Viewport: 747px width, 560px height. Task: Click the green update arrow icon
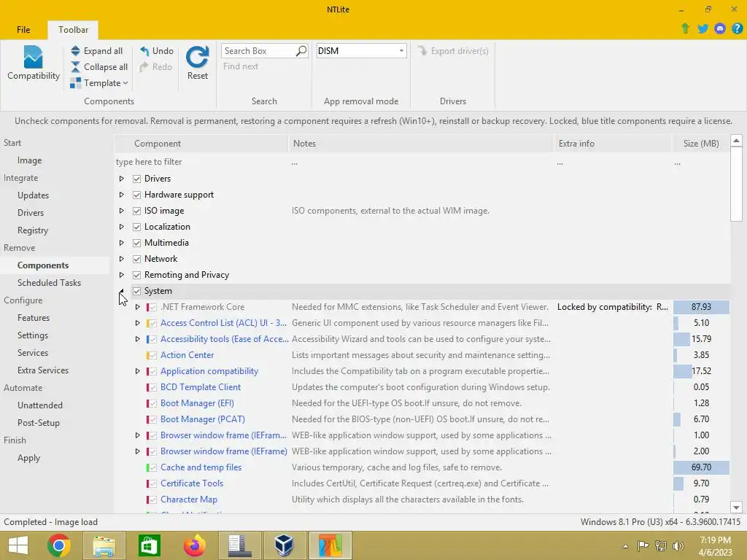point(686,28)
